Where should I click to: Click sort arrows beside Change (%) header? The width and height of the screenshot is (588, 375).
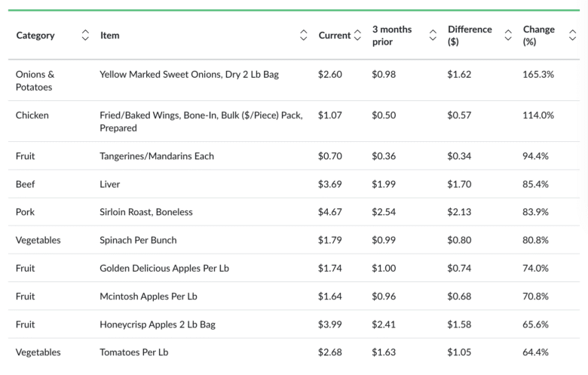[x=572, y=35]
